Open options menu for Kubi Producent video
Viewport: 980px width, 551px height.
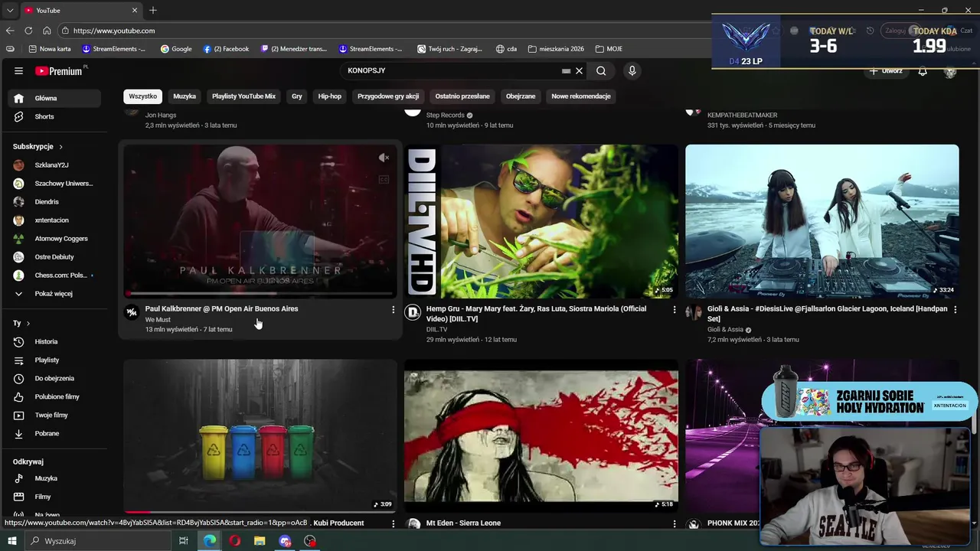[x=394, y=523]
